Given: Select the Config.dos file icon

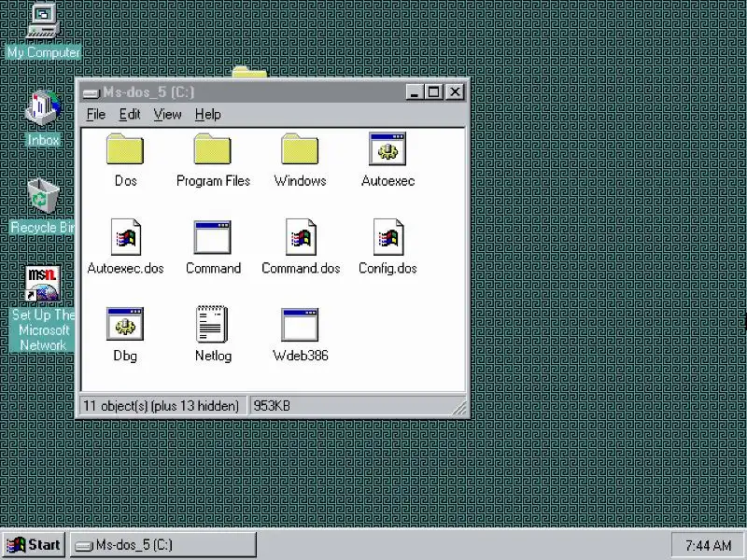Looking at the screenshot, I should [x=388, y=237].
